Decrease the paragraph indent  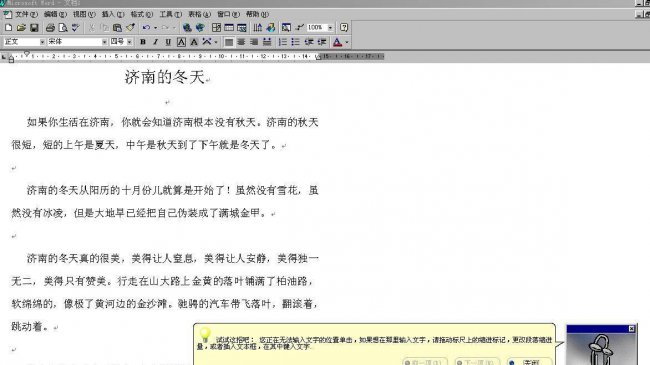(x=308, y=42)
